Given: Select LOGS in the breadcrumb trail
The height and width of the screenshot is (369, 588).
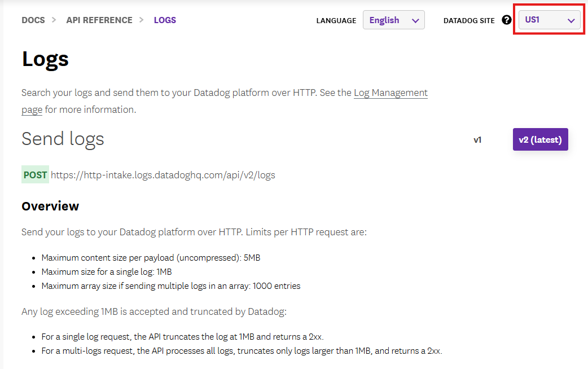Looking at the screenshot, I should coord(165,20).
